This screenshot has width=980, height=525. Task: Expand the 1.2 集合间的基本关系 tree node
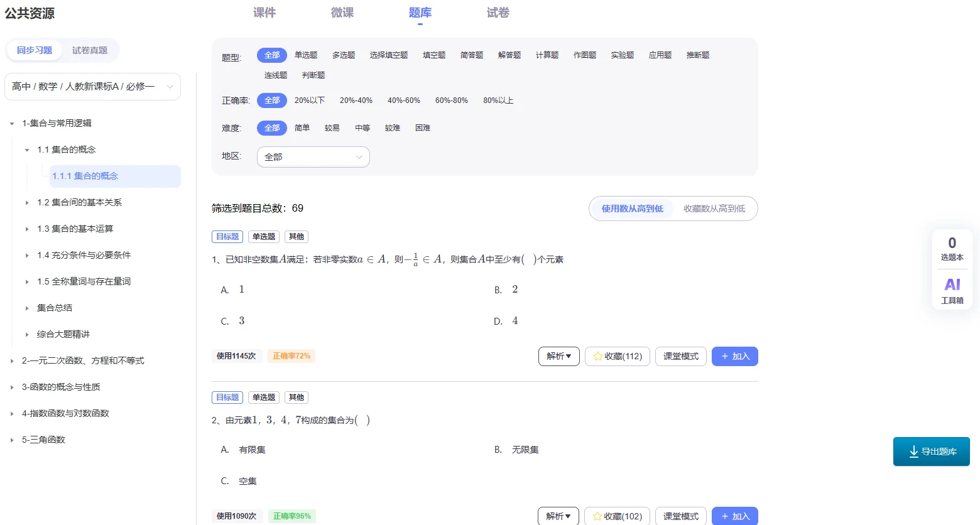tap(26, 202)
